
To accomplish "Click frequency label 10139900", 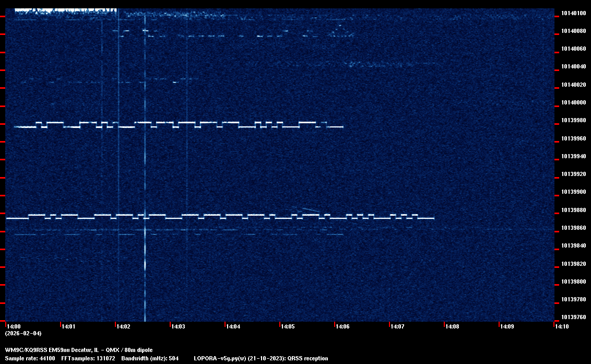I will (x=574, y=192).
